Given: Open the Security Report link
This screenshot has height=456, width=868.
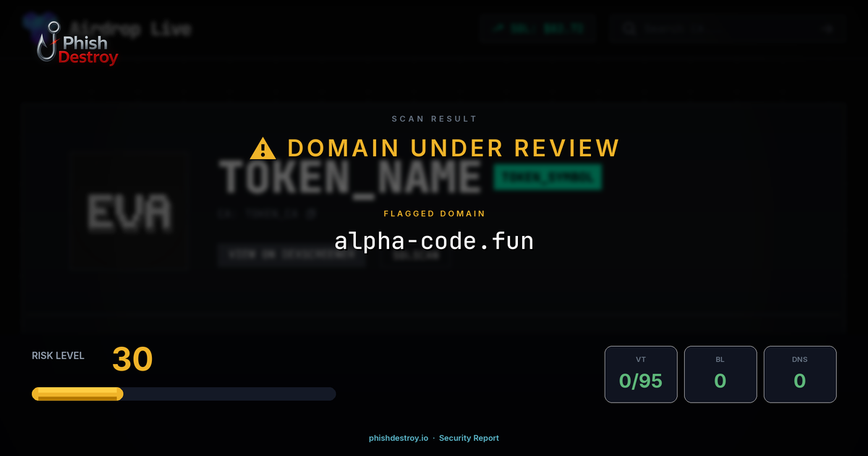Looking at the screenshot, I should (x=469, y=438).
